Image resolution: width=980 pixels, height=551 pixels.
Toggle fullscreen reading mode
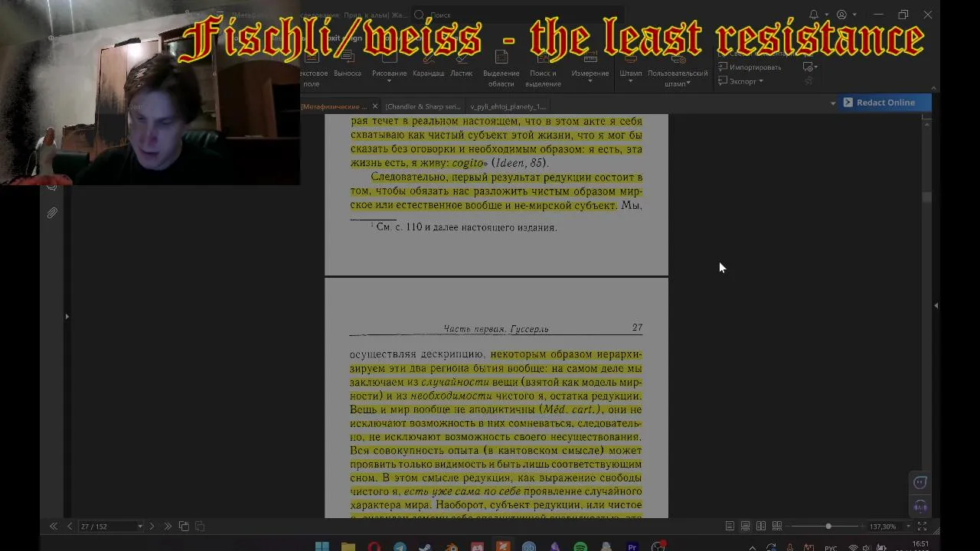coord(922,526)
